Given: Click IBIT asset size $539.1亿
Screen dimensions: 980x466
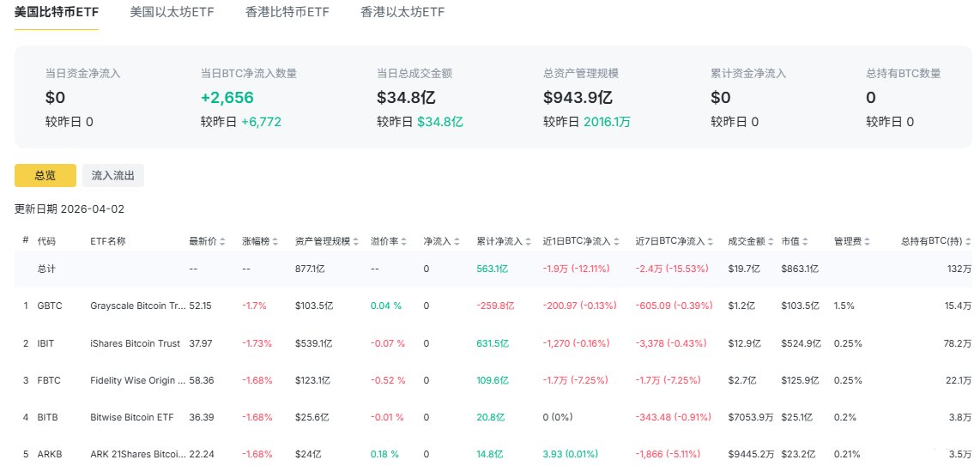Looking at the screenshot, I should coord(314,343).
